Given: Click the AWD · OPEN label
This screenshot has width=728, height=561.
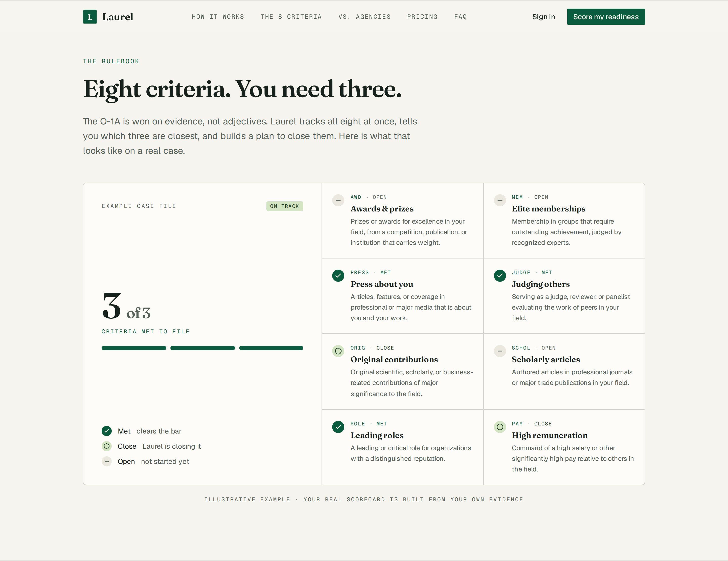Looking at the screenshot, I should point(368,197).
